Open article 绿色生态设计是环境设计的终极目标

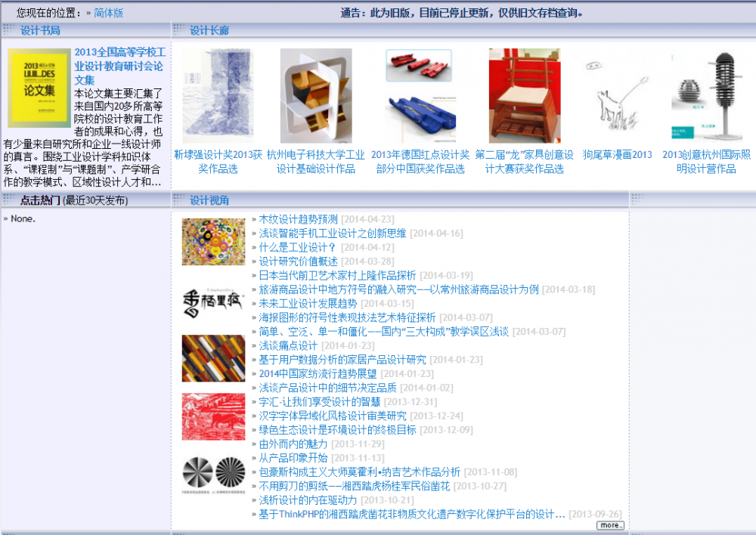pyautogui.click(x=337, y=429)
